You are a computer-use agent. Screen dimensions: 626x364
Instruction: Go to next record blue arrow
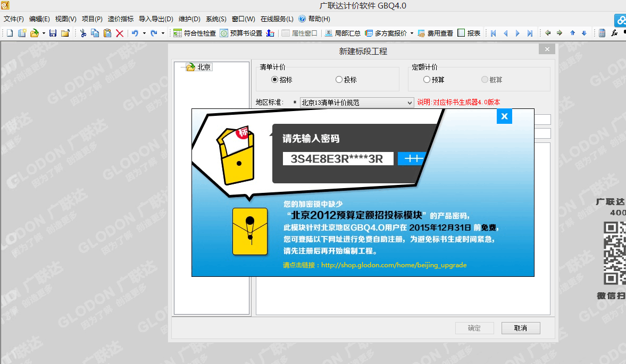click(x=518, y=33)
